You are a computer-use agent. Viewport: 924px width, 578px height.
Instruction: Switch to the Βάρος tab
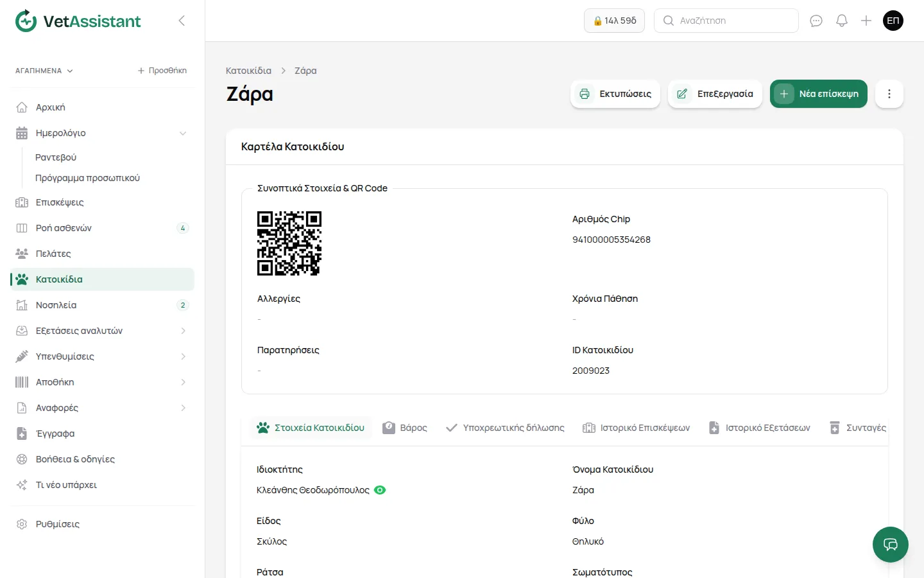click(x=405, y=428)
